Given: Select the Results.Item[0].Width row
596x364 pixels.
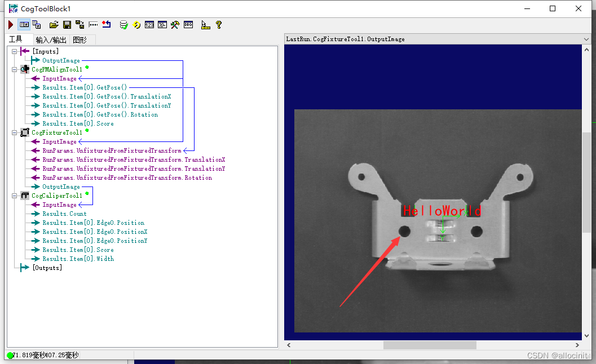Looking at the screenshot, I should pos(78,259).
